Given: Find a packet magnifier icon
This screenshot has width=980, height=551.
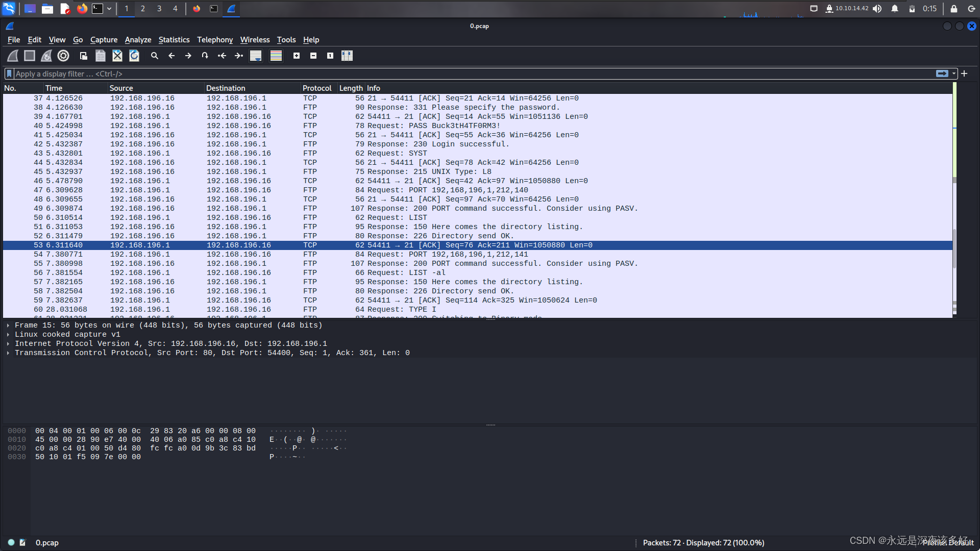Looking at the screenshot, I should [155, 56].
